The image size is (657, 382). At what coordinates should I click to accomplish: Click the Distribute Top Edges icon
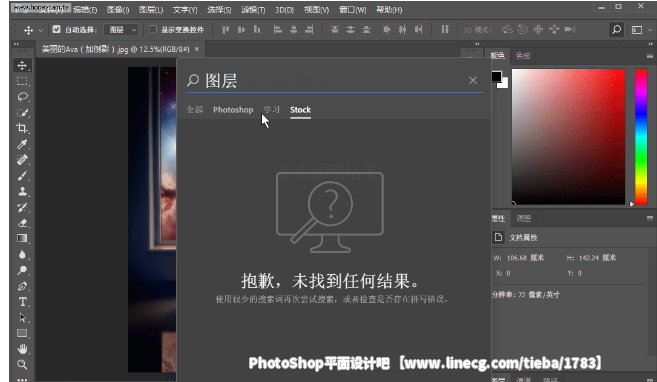[334, 29]
